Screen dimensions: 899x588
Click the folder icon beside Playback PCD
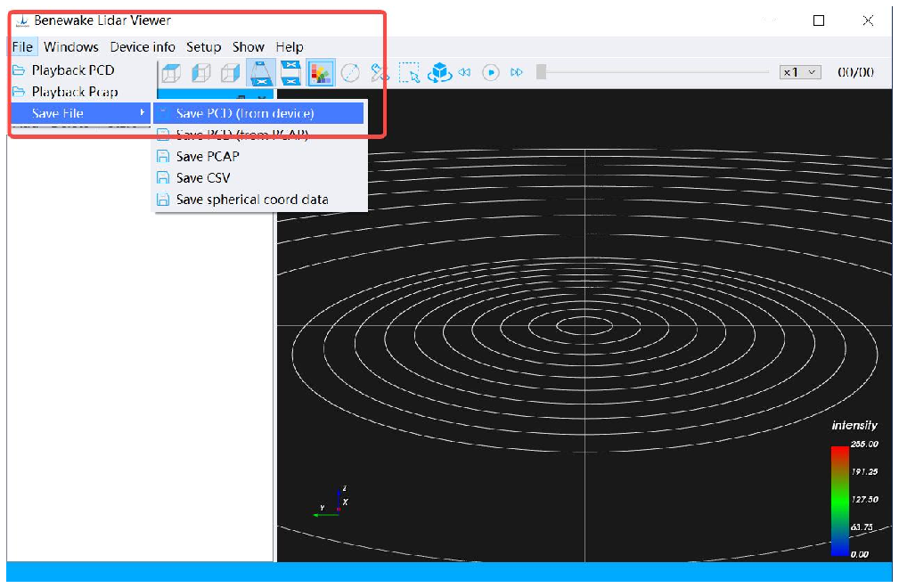pyautogui.click(x=19, y=69)
